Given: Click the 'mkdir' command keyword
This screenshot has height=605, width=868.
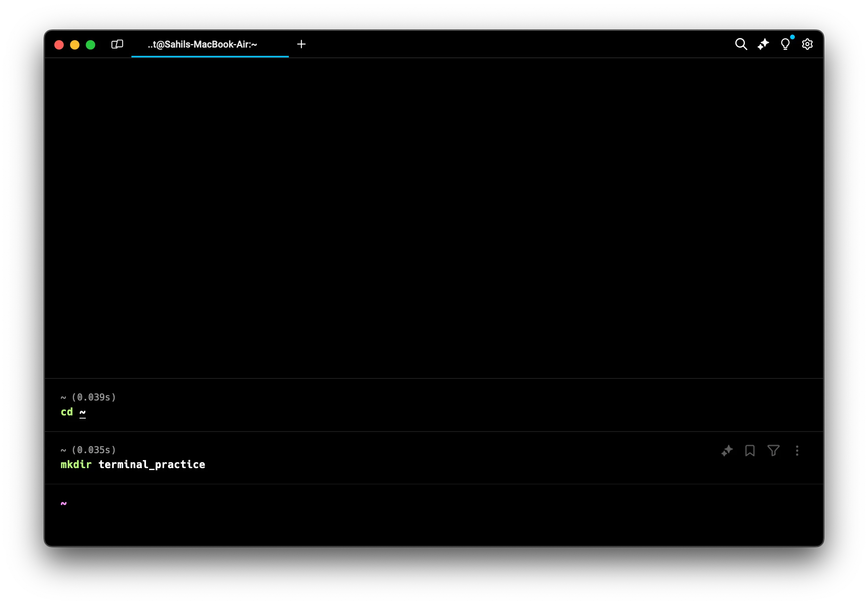Looking at the screenshot, I should [76, 465].
